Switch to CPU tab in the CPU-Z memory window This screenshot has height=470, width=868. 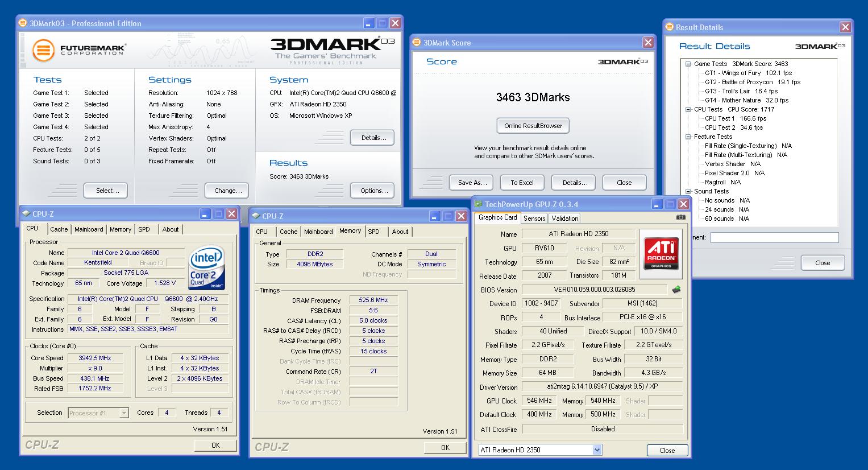point(261,232)
